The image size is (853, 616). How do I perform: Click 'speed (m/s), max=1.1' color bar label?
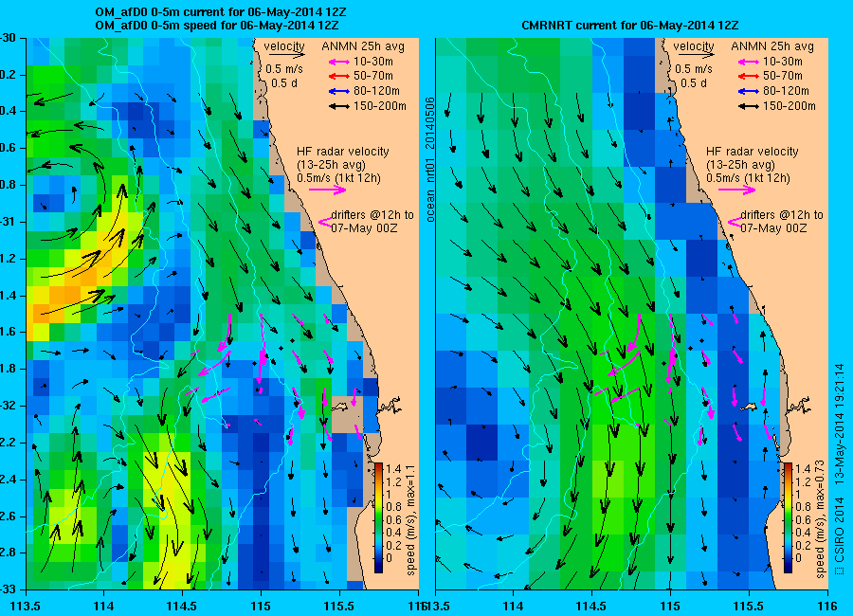(410, 520)
